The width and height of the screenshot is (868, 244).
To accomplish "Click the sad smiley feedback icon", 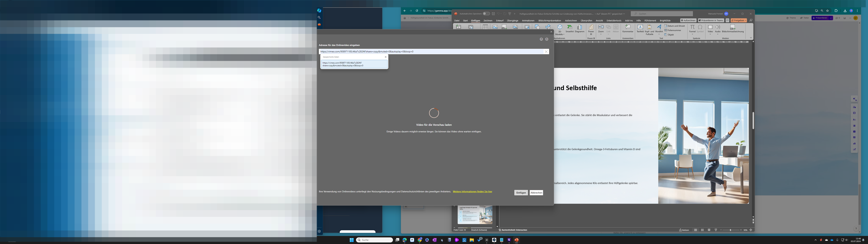I will click(x=547, y=39).
